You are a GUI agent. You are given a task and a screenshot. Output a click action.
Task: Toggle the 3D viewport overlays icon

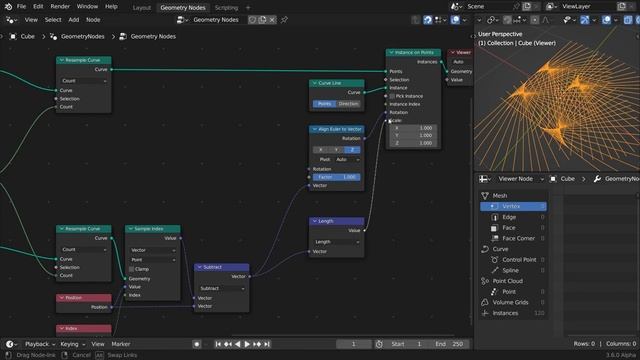coord(607,20)
